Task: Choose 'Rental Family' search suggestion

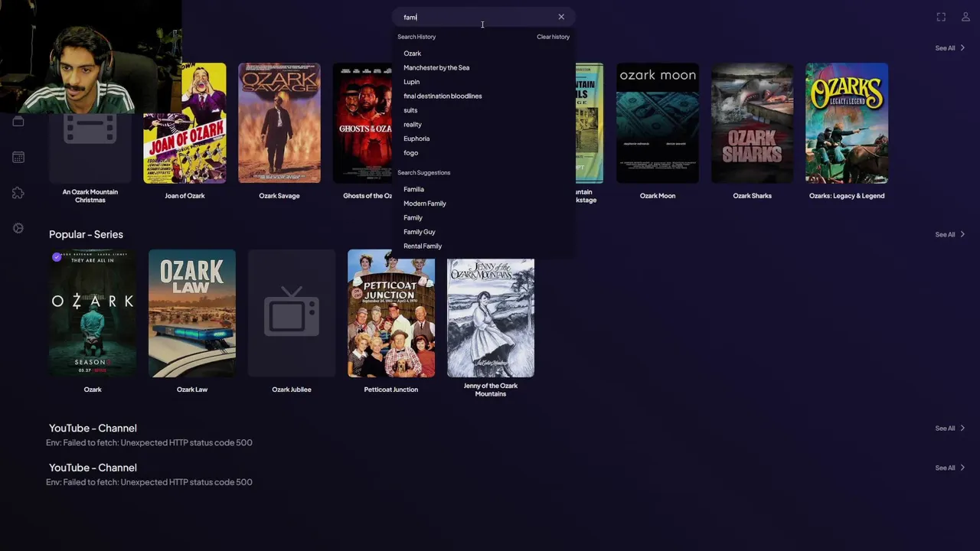Action: pyautogui.click(x=423, y=246)
